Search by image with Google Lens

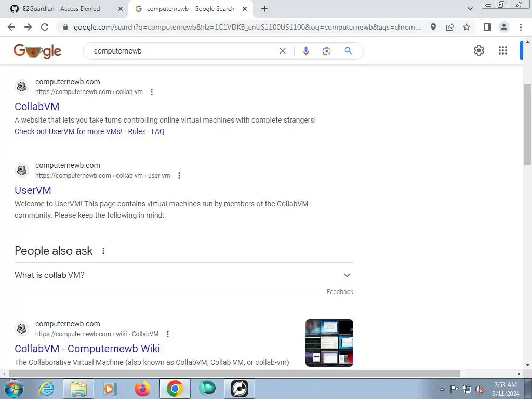[x=327, y=51]
